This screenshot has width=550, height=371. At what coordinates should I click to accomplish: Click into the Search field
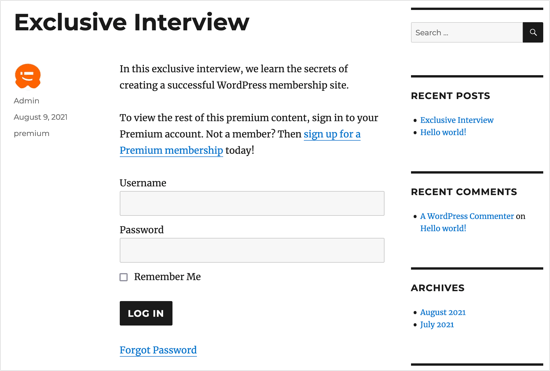coord(467,33)
